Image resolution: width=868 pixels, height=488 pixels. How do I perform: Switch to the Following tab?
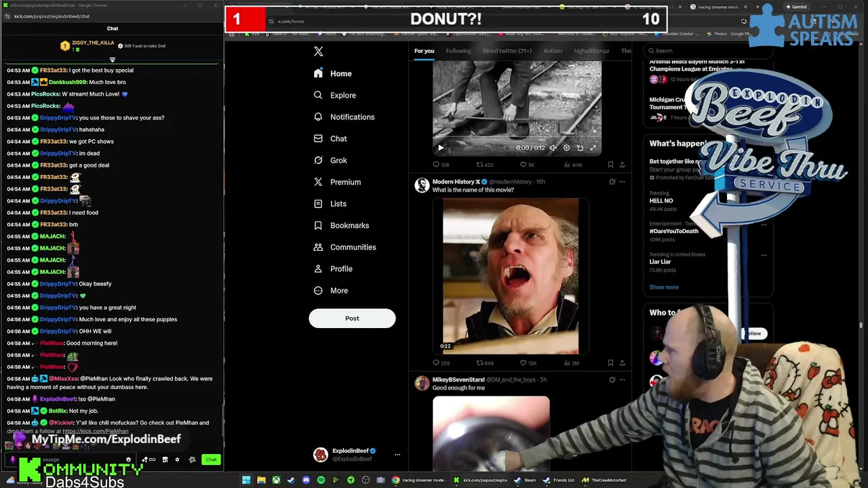click(458, 51)
